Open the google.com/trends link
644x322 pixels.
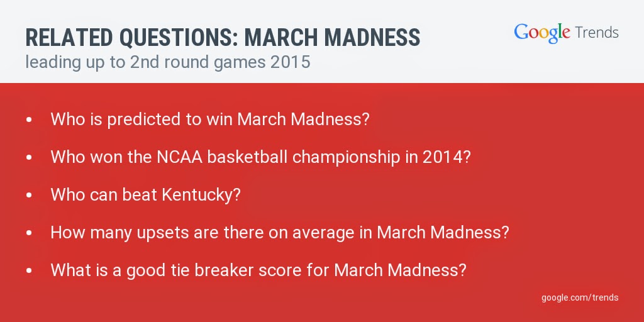(579, 297)
